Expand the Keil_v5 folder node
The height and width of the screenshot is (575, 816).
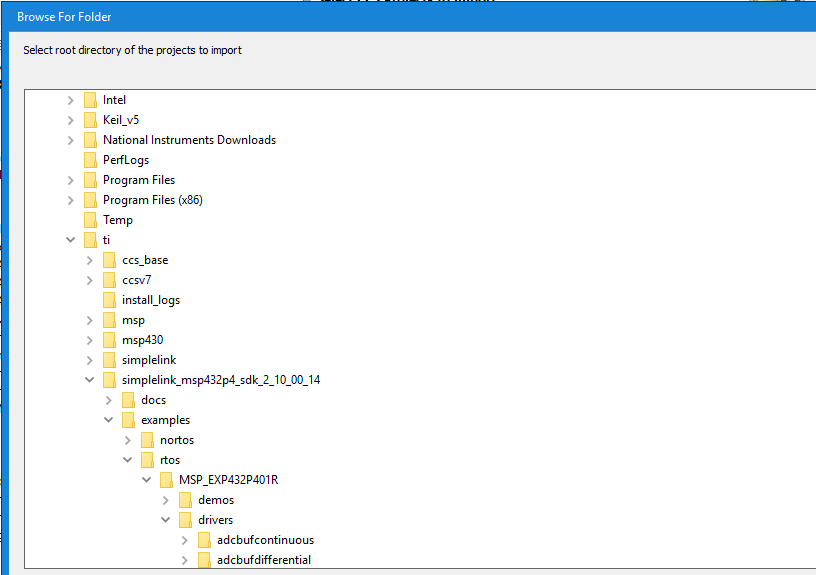(71, 120)
